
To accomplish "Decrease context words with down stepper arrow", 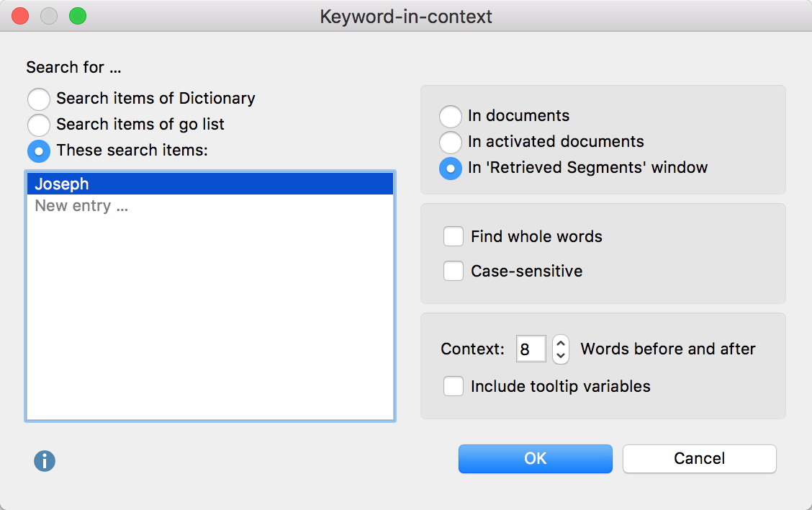I will 560,356.
